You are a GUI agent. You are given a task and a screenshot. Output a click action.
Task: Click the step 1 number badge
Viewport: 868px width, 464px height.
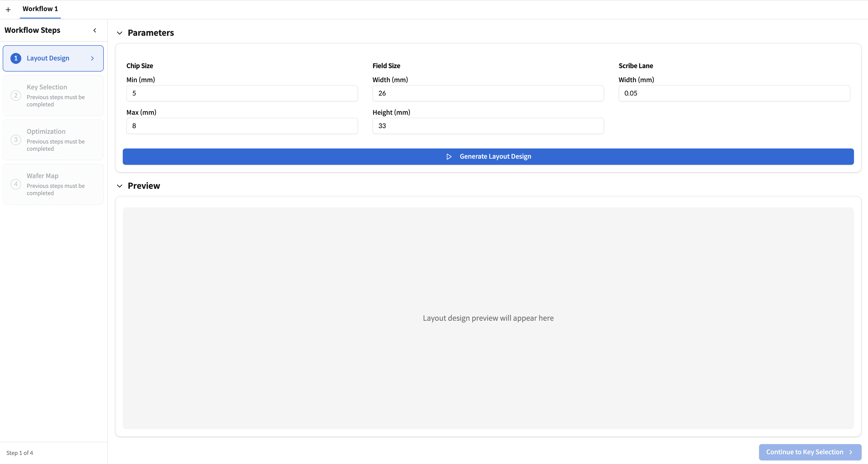[x=16, y=58]
